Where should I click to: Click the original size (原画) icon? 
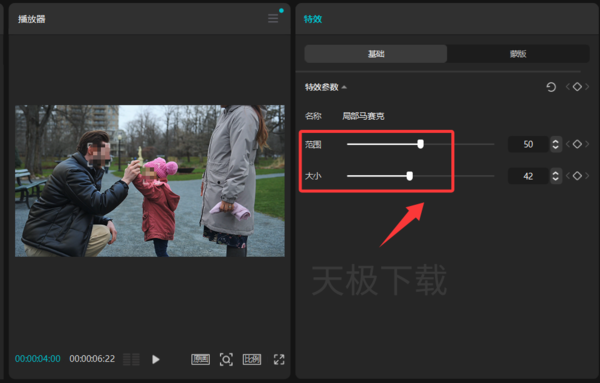201,359
